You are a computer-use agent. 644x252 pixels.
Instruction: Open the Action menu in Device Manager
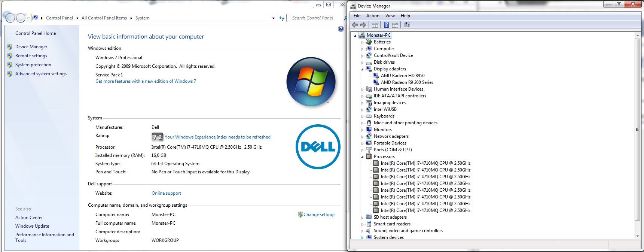click(x=372, y=16)
